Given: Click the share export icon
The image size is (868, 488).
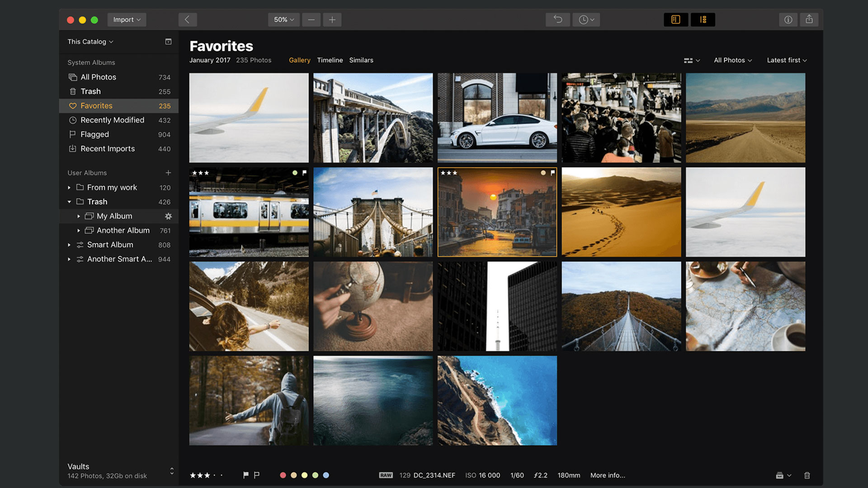Looking at the screenshot, I should (x=809, y=19).
